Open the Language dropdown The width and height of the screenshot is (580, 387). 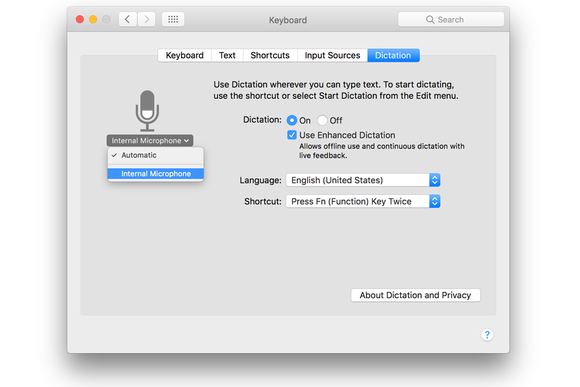(x=363, y=180)
